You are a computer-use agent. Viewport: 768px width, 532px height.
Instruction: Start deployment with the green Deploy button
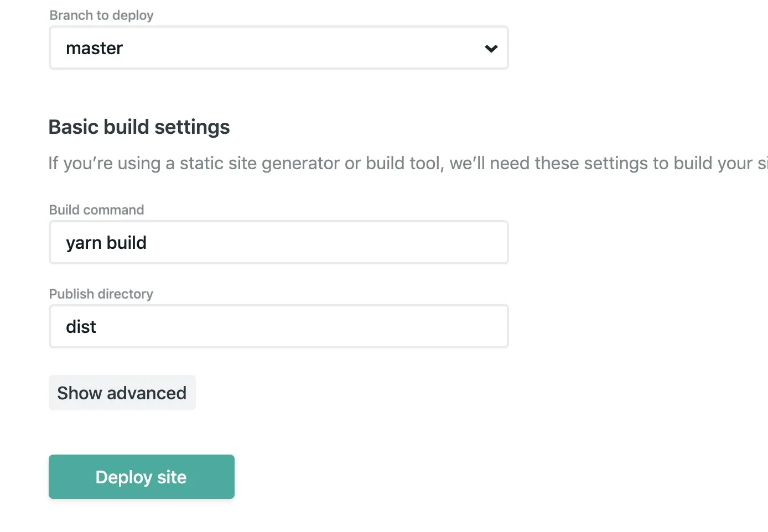point(141,477)
